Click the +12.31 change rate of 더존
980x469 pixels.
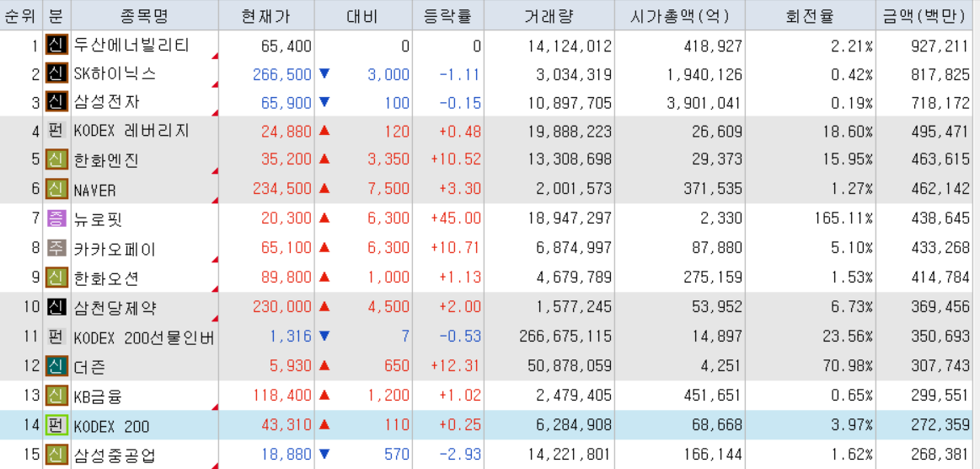click(x=456, y=366)
